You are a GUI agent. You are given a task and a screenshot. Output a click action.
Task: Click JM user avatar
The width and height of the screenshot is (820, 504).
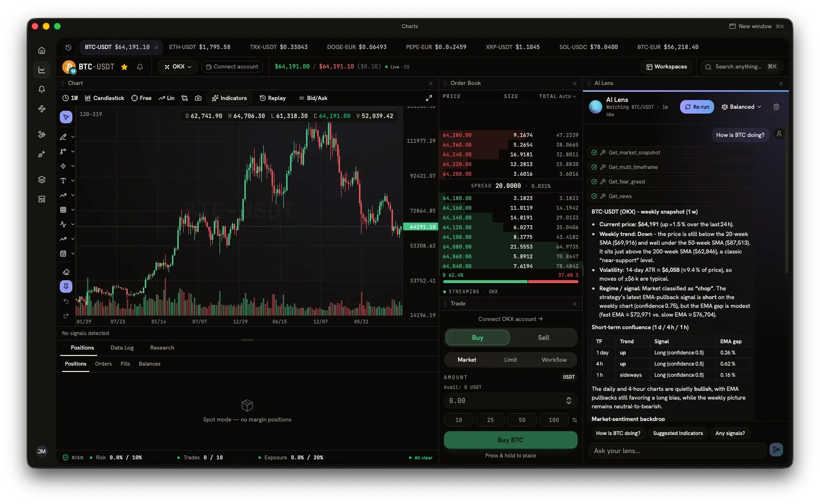pos(42,451)
